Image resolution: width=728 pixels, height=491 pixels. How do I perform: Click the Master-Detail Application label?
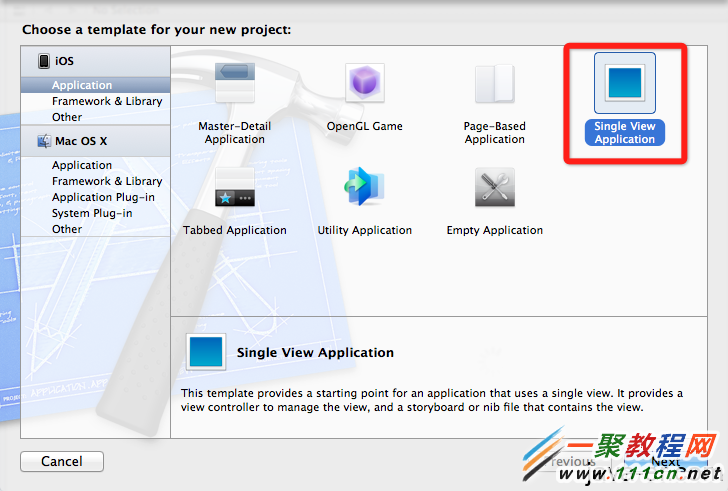coord(234,133)
